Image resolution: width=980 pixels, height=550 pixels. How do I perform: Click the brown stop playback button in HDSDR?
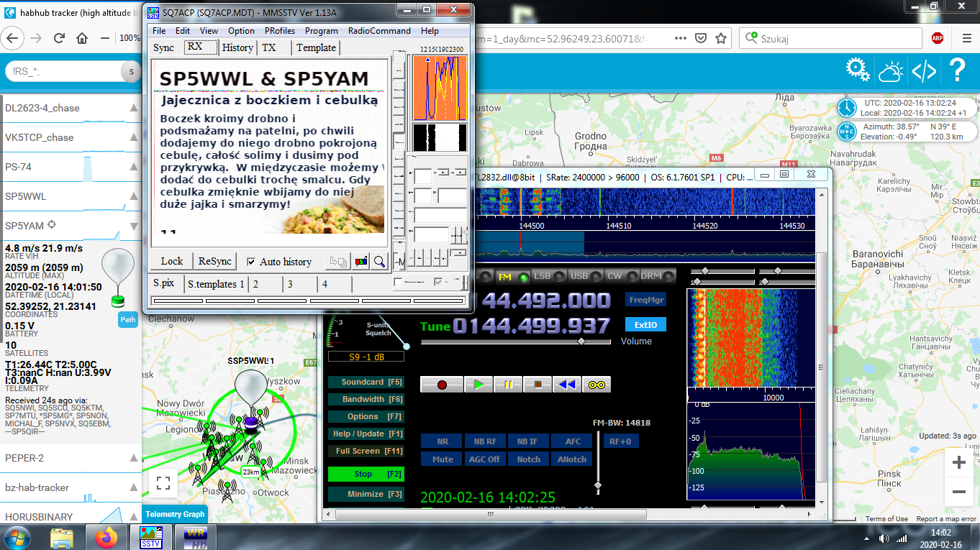click(537, 385)
